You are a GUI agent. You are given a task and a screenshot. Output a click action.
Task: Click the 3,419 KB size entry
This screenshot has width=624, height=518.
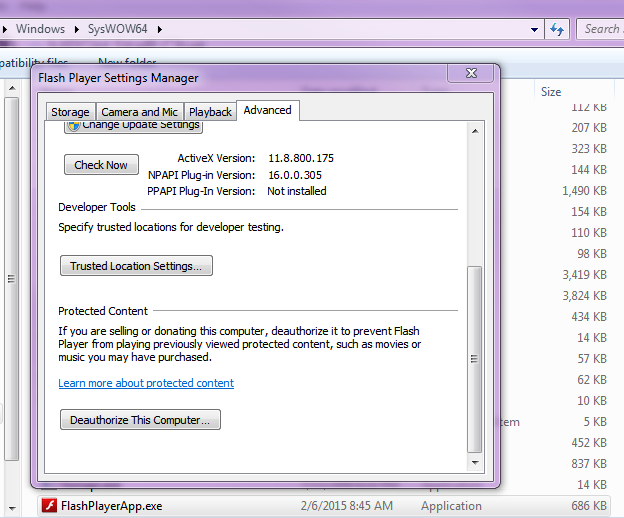584,275
